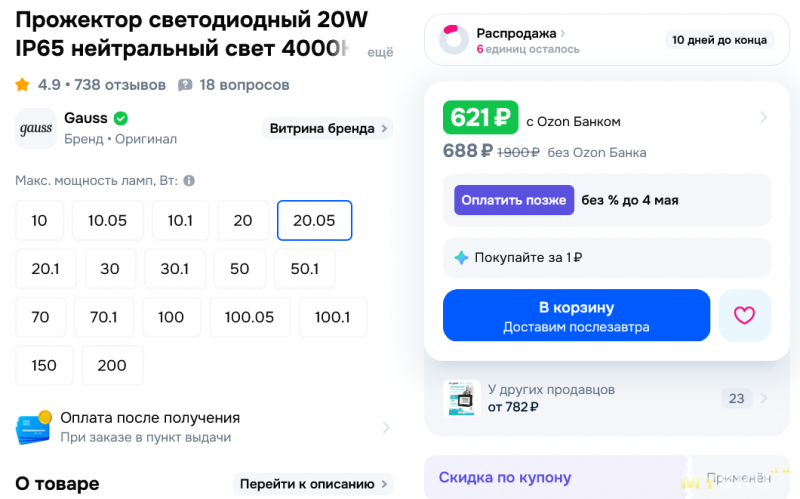
Task: Click the 'Оплатить позже' button
Action: click(x=514, y=200)
